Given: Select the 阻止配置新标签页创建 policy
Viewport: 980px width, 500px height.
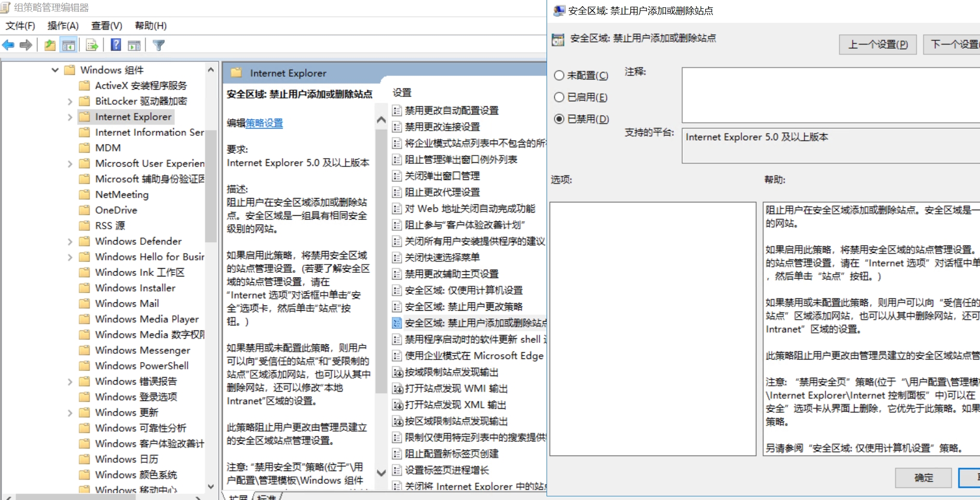Looking at the screenshot, I should 452,454.
